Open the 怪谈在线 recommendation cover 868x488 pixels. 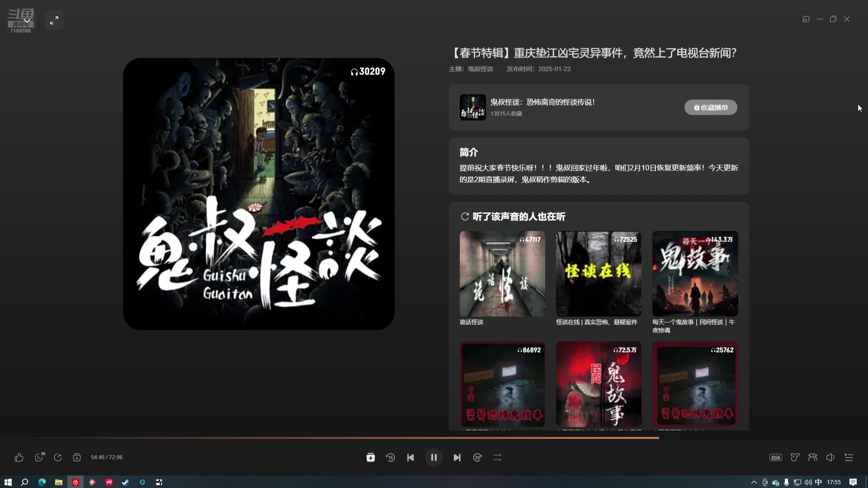point(599,274)
